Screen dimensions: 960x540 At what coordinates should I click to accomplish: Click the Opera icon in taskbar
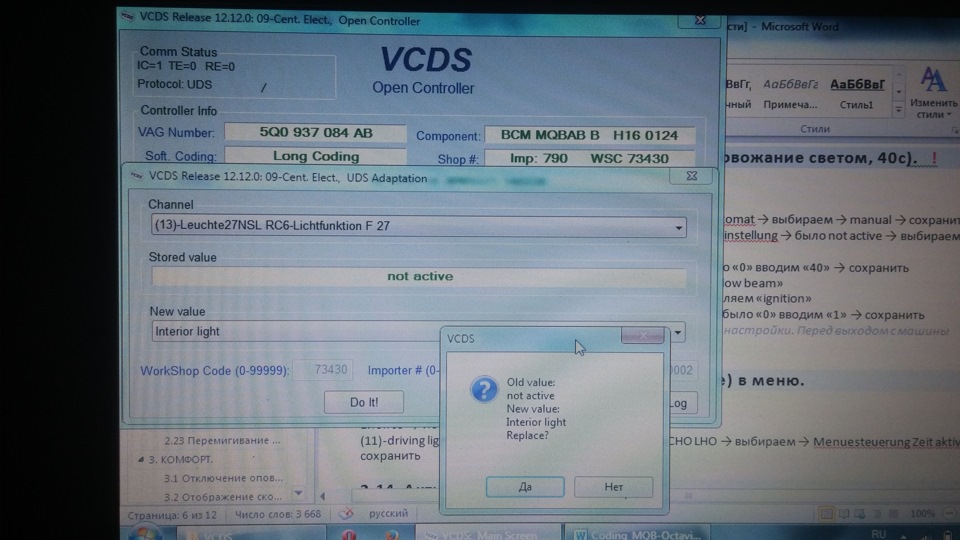(x=349, y=534)
